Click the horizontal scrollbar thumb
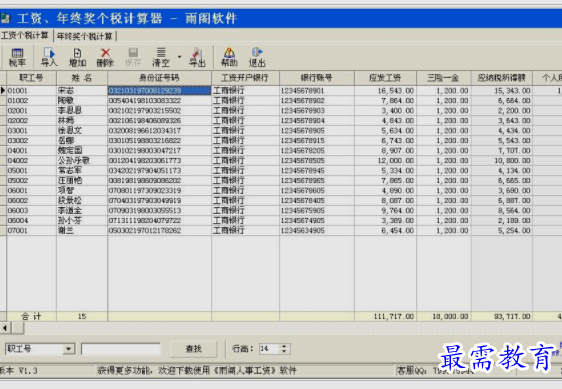Image resolution: width=562 pixels, height=389 pixels. coord(18,328)
